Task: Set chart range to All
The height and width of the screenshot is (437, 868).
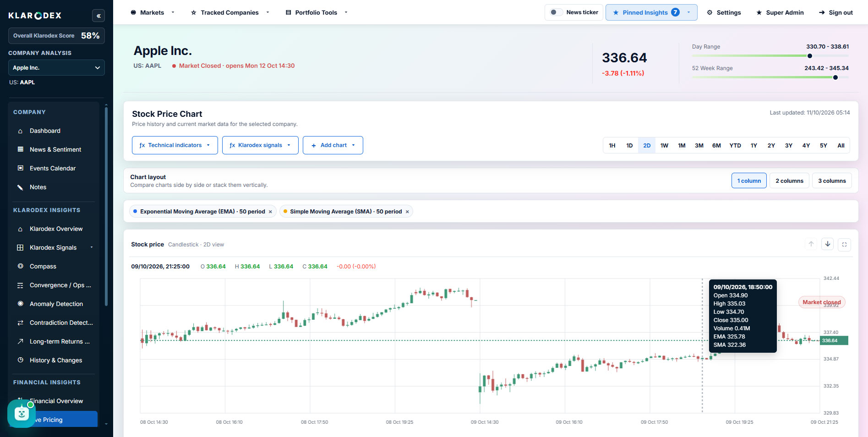Action: (x=841, y=145)
